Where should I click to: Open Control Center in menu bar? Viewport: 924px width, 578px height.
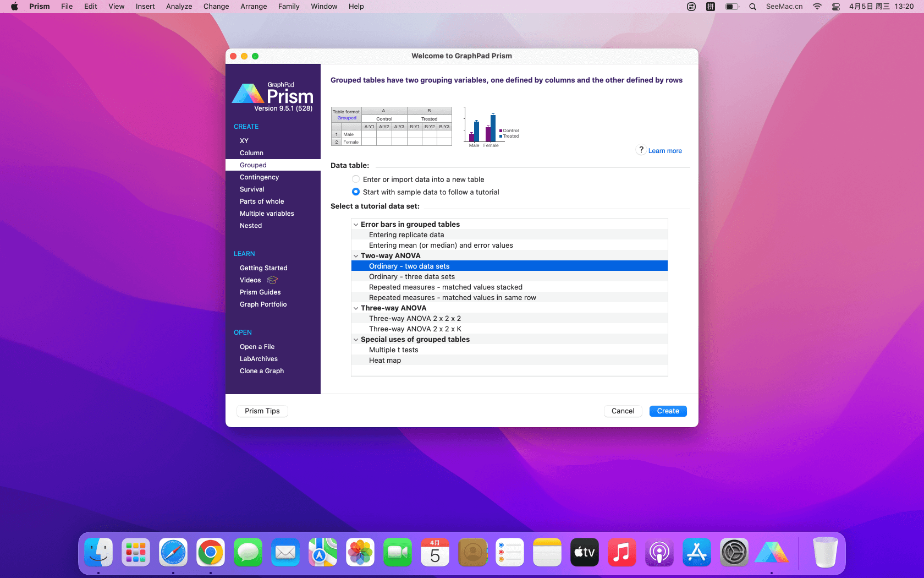[x=835, y=7]
